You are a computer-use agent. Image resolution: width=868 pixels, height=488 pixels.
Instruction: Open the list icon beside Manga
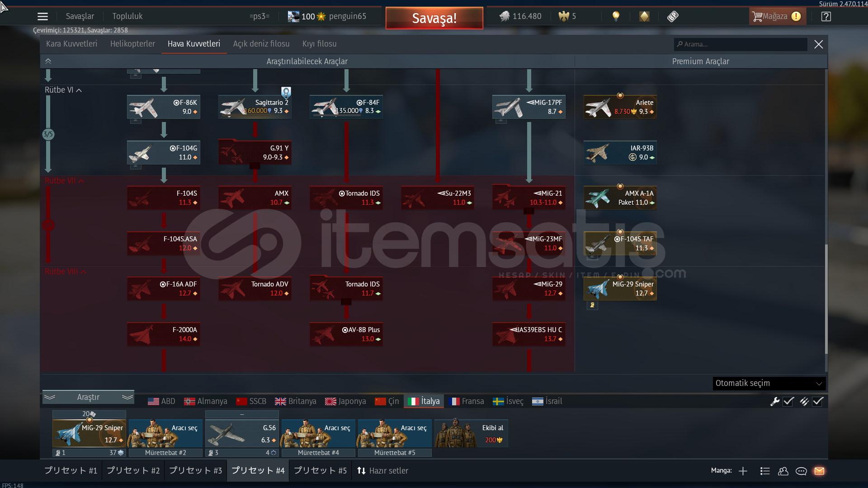pyautogui.click(x=765, y=471)
